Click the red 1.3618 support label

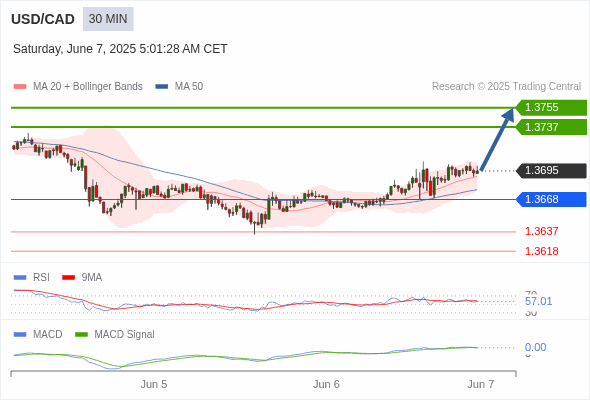pos(541,251)
